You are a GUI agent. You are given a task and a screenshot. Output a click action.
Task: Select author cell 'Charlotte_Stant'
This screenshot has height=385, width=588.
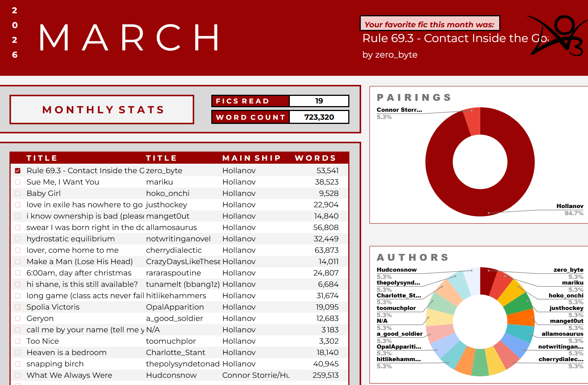[176, 352]
